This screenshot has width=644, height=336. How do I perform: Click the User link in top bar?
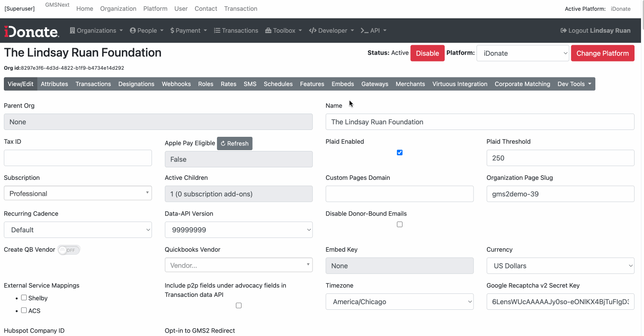pyautogui.click(x=181, y=9)
